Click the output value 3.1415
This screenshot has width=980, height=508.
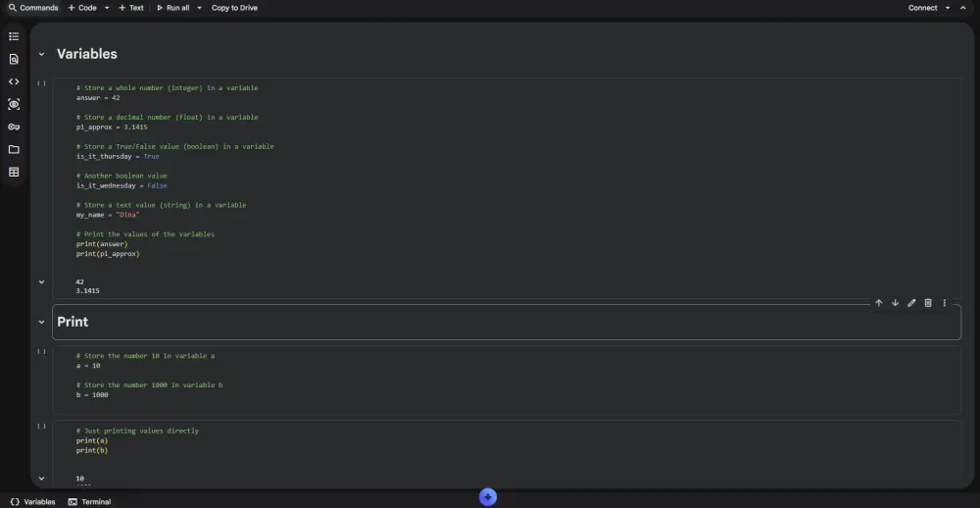click(87, 291)
